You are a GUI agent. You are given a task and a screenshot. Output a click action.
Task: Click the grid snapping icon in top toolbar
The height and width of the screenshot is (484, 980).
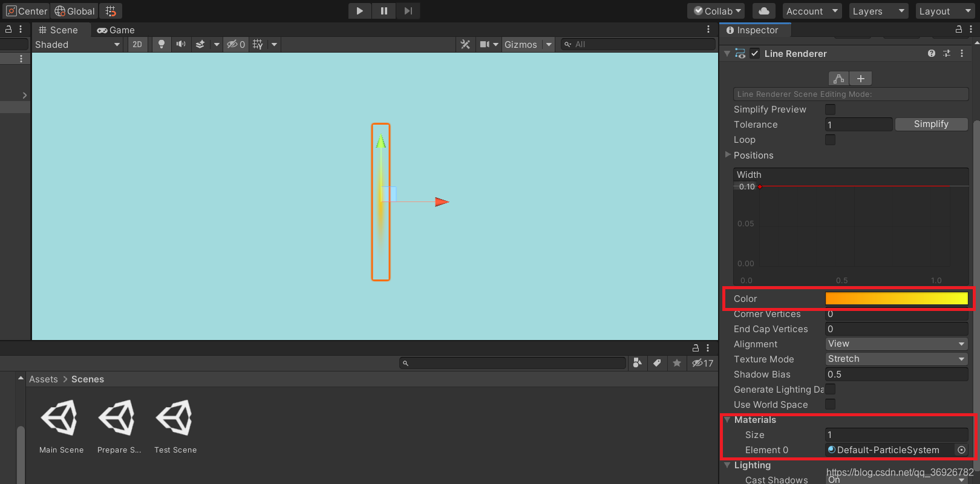coord(111,11)
